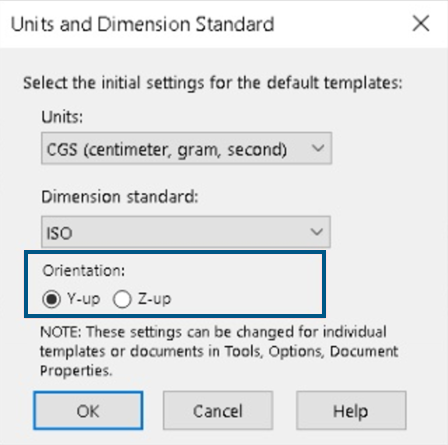Click the Units: field label
Image resolution: width=448 pixels, height=445 pixels.
(62, 117)
